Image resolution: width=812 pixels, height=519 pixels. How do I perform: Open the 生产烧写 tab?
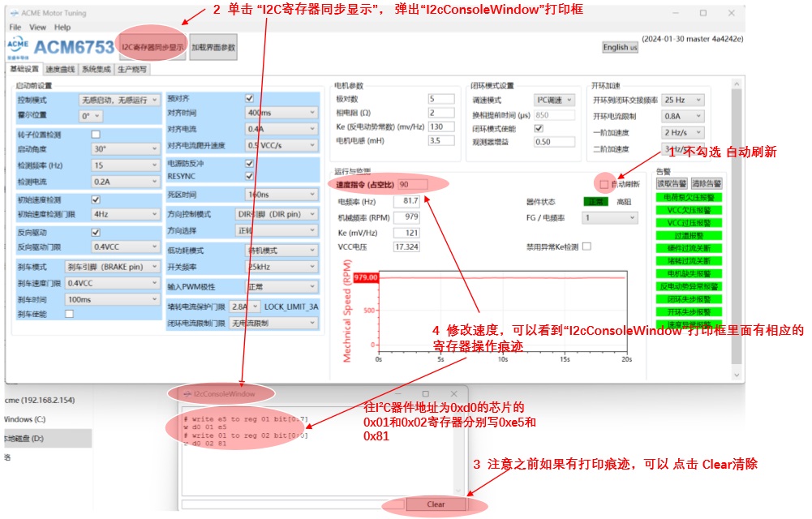click(x=132, y=70)
